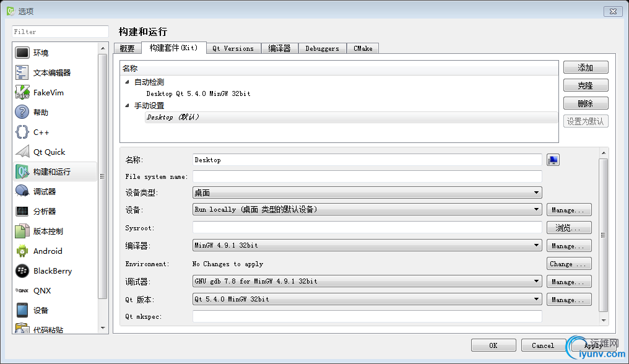This screenshot has height=364, width=629.
Task: Open the QNX category icon
Action: coord(22,290)
